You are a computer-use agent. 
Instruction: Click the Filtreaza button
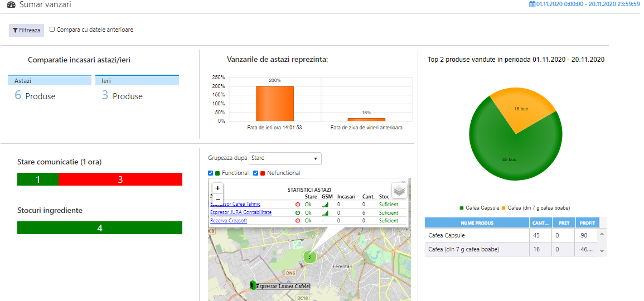(26, 31)
